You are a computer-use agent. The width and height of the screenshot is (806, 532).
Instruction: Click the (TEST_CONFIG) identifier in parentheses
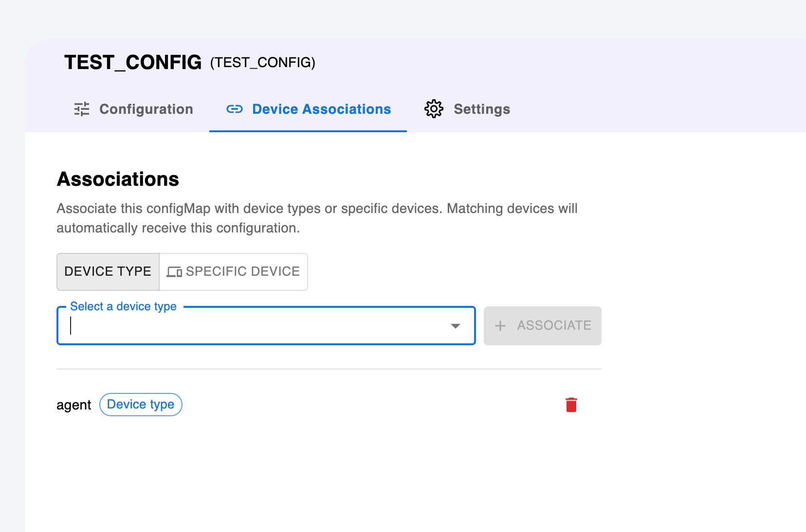pyautogui.click(x=263, y=63)
